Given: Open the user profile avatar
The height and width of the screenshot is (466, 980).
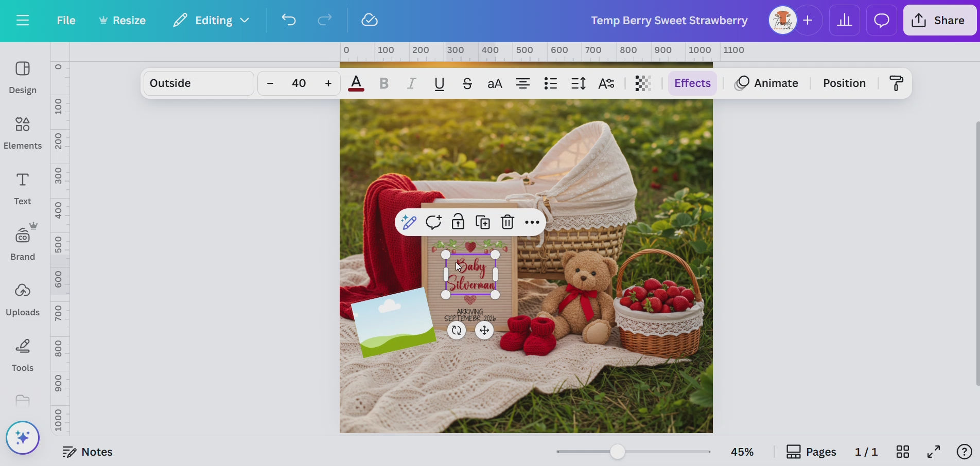Looking at the screenshot, I should [782, 20].
